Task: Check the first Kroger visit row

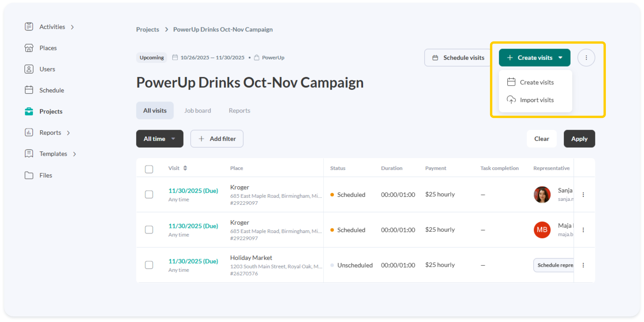Action: pos(149,194)
